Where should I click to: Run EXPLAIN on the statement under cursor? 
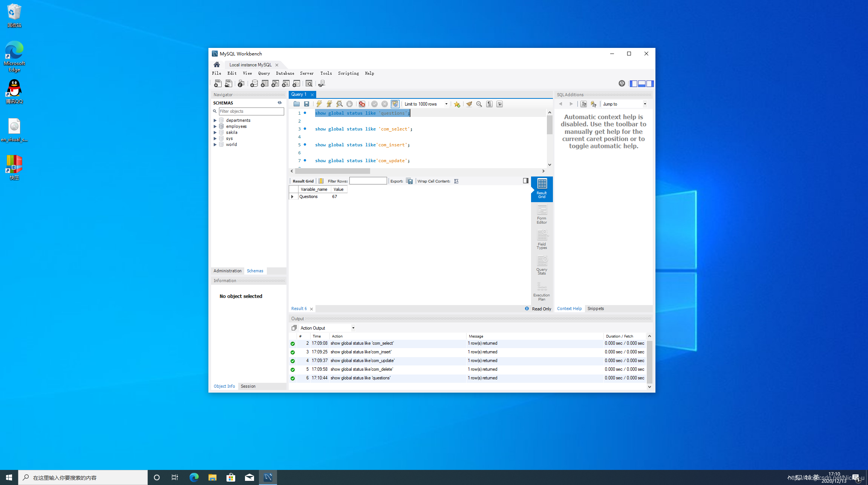point(340,104)
